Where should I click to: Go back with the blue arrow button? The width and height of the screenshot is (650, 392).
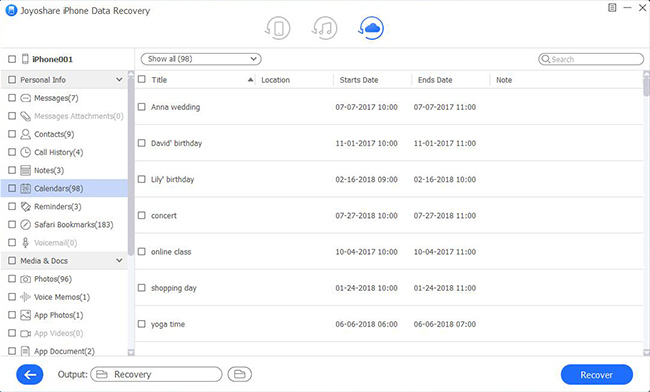coord(29,375)
